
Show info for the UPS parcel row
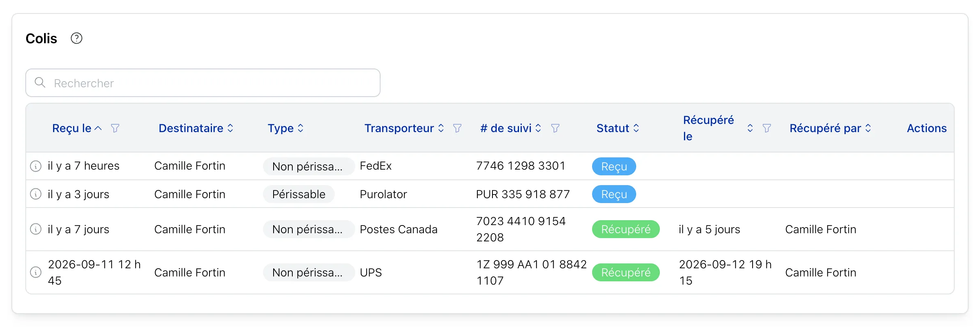[36, 272]
